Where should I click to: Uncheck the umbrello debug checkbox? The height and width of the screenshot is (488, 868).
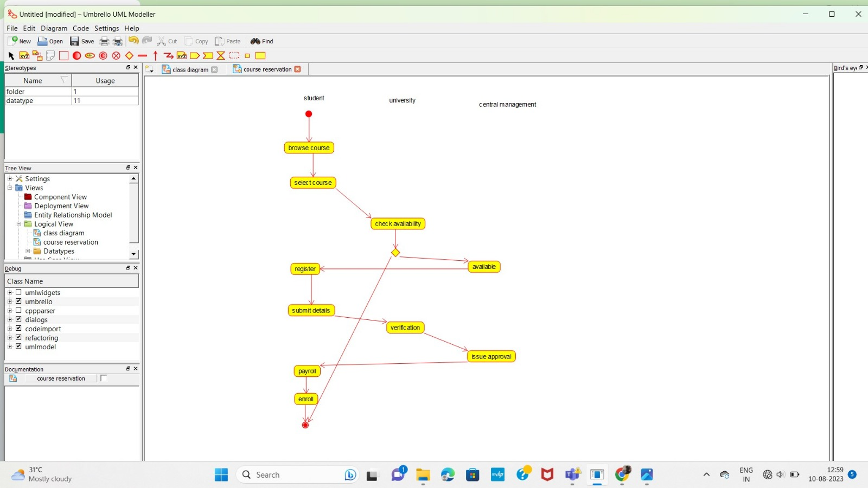pos(18,301)
